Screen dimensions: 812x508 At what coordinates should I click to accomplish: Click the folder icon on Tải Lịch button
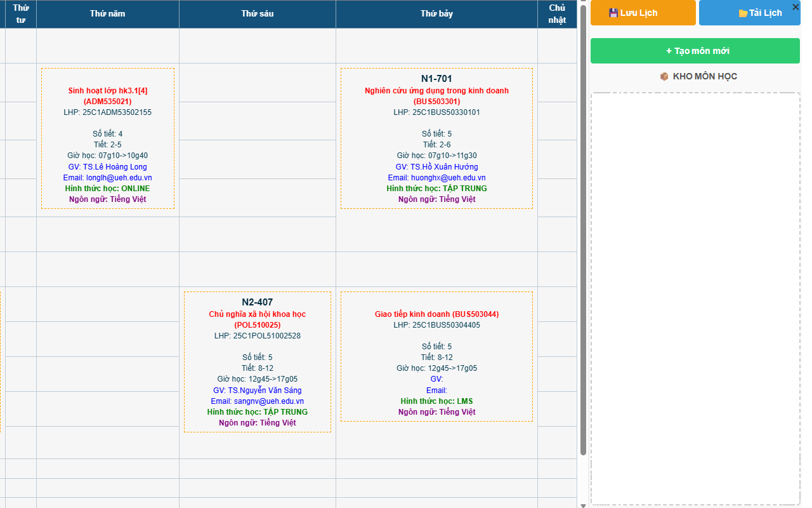coord(743,12)
